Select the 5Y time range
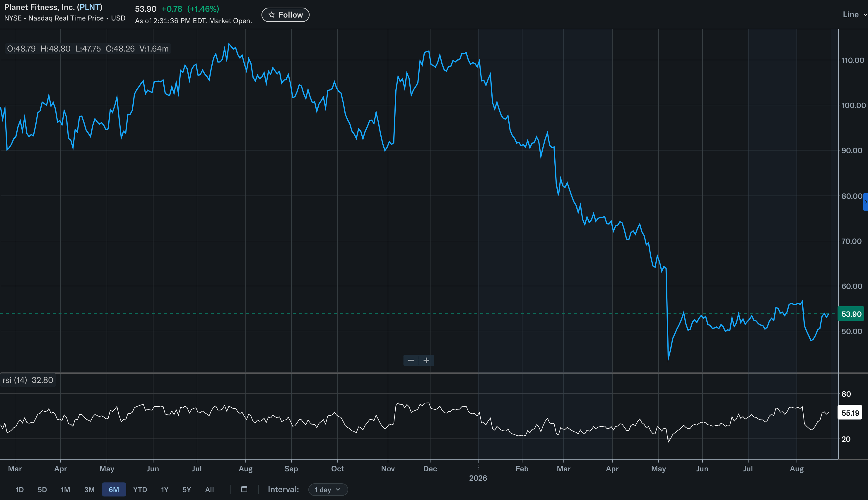The height and width of the screenshot is (500, 868). (x=187, y=489)
